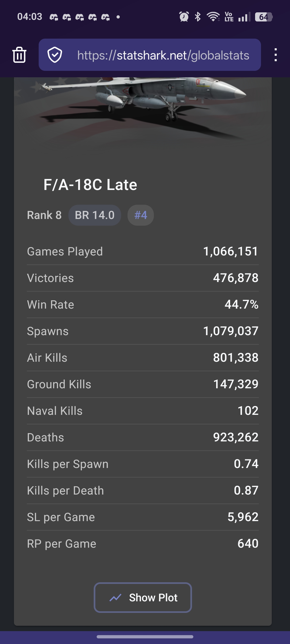Image resolution: width=290 pixels, height=644 pixels.
Task: Tap the BR 14.0 badge
Action: point(95,215)
